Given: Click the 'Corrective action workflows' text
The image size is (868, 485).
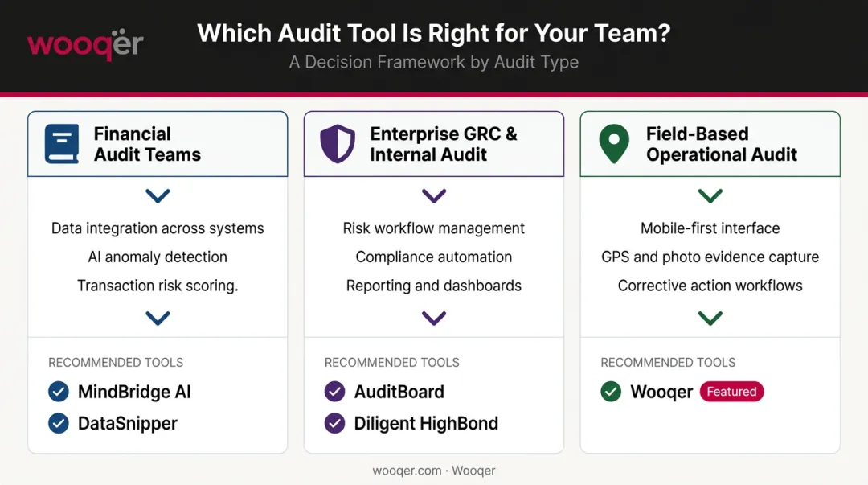Looking at the screenshot, I should (x=710, y=286).
